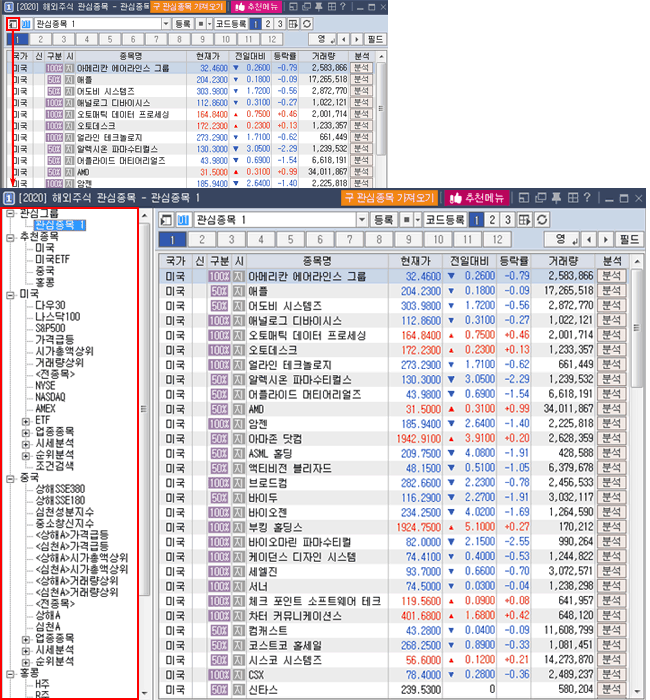Viewport: 650px width, 700px height.
Task: Open the 관심종목 1 dropdown in lower window
Action: [x=362, y=220]
